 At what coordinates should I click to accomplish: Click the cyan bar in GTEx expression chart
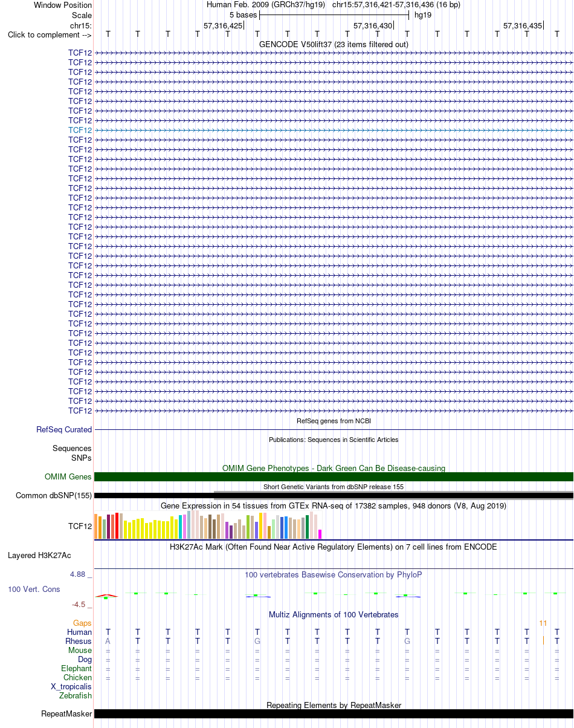click(181, 527)
